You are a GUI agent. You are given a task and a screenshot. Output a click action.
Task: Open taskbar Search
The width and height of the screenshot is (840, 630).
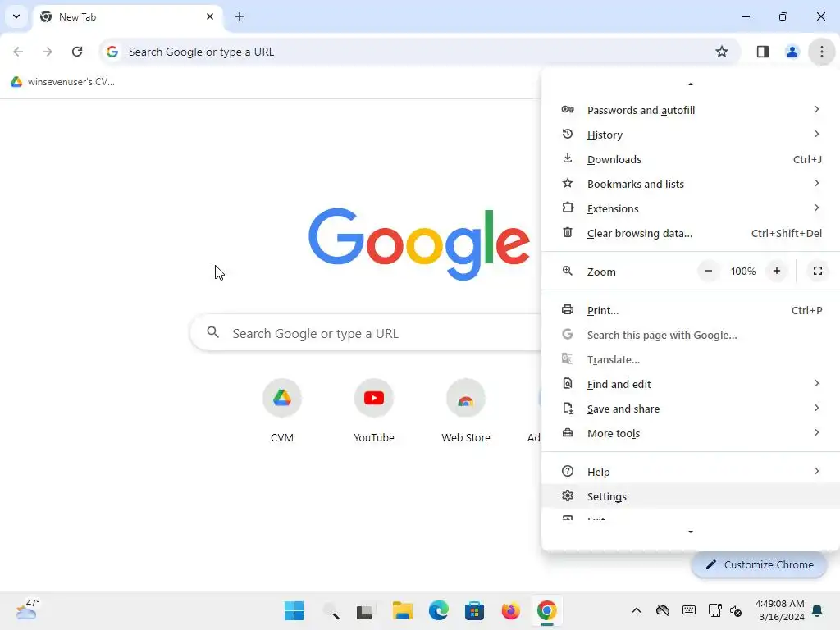coord(331,610)
